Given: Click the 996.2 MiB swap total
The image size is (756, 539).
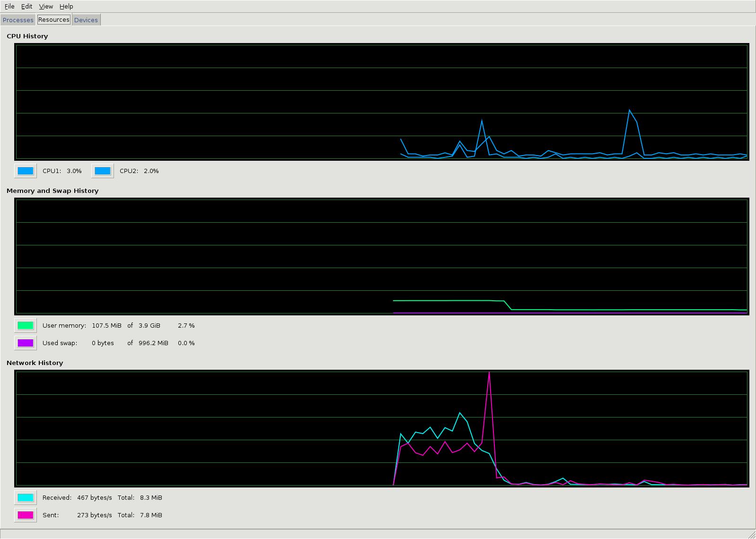Looking at the screenshot, I should pyautogui.click(x=153, y=343).
